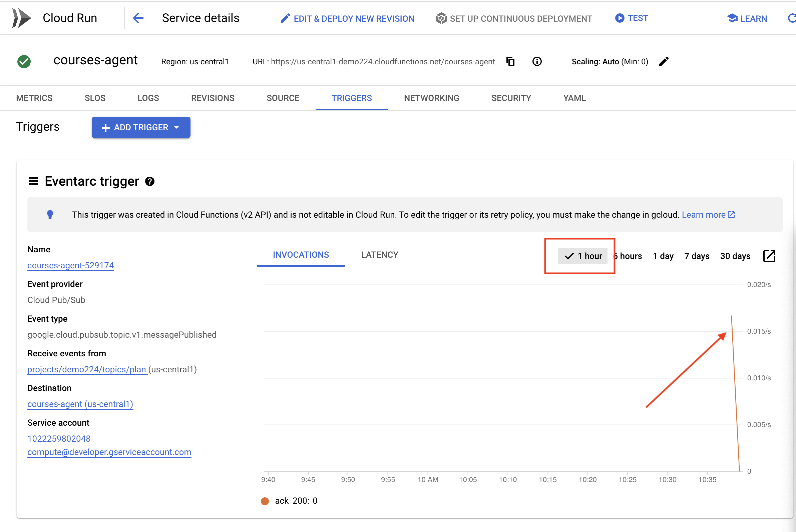Click the Scaling edit pencil icon

(x=664, y=62)
